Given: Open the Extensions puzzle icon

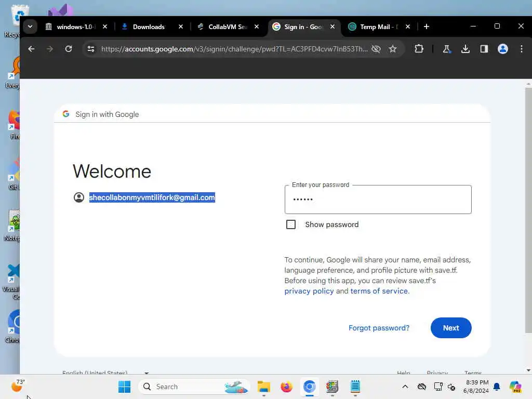Looking at the screenshot, I should [x=419, y=49].
